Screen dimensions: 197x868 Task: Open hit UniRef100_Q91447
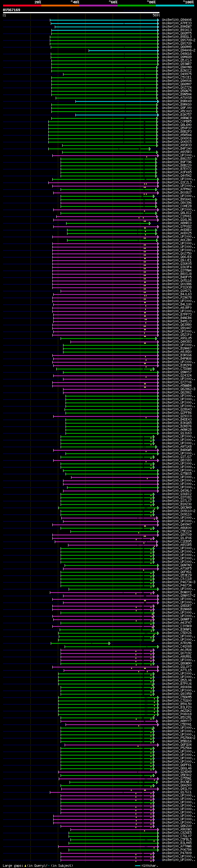[x=176, y=328]
